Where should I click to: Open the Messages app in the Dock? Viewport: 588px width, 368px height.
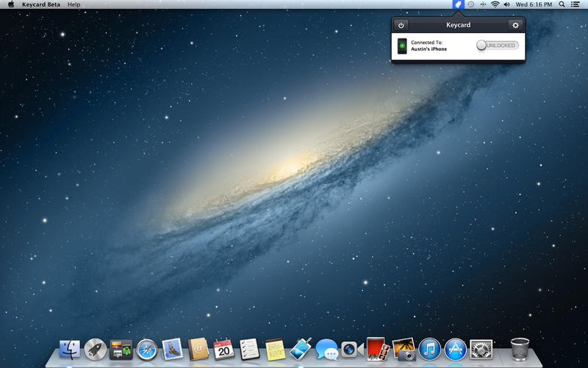click(x=326, y=349)
